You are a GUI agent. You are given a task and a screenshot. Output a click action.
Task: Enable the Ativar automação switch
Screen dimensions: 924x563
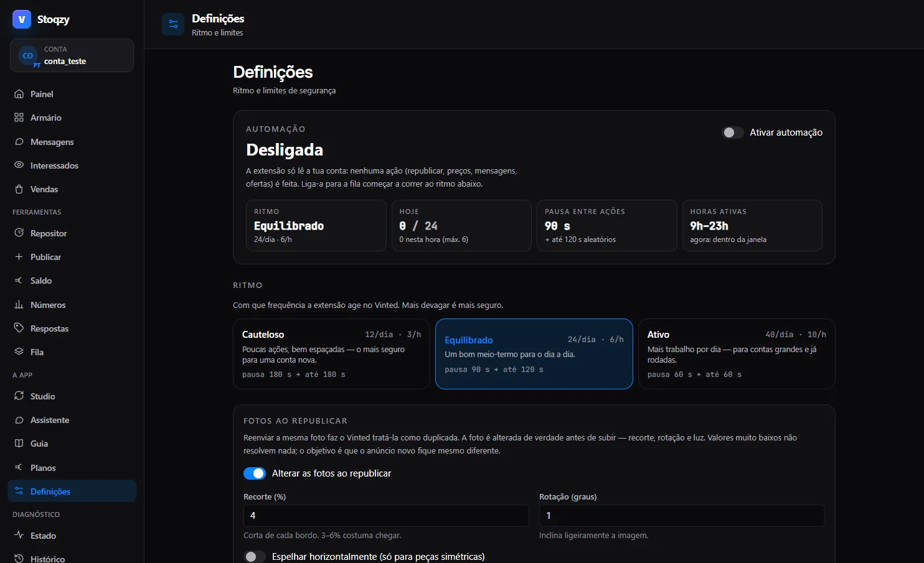(732, 133)
